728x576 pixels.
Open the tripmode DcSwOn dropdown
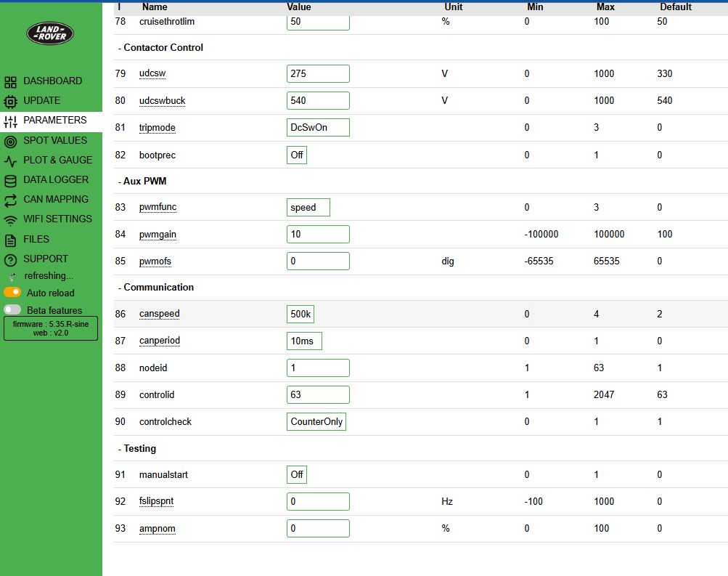318,128
